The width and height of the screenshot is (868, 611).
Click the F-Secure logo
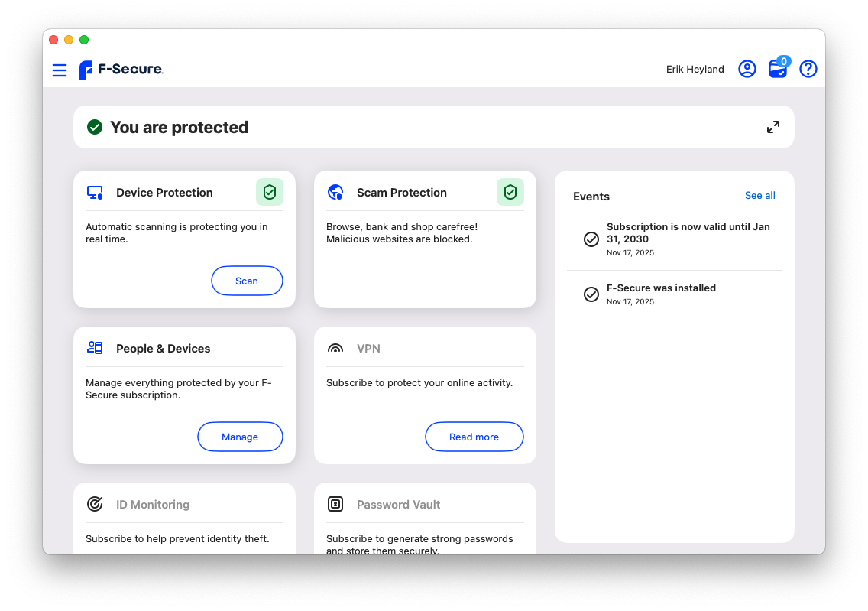pyautogui.click(x=121, y=70)
